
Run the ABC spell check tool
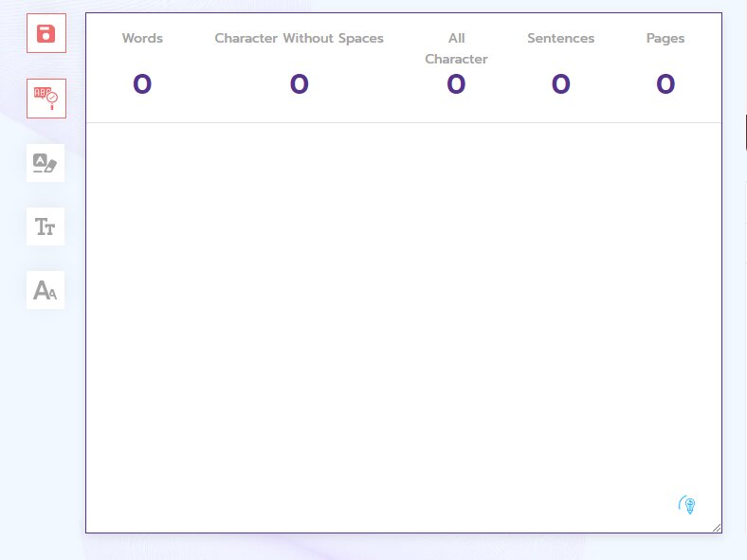(46, 98)
